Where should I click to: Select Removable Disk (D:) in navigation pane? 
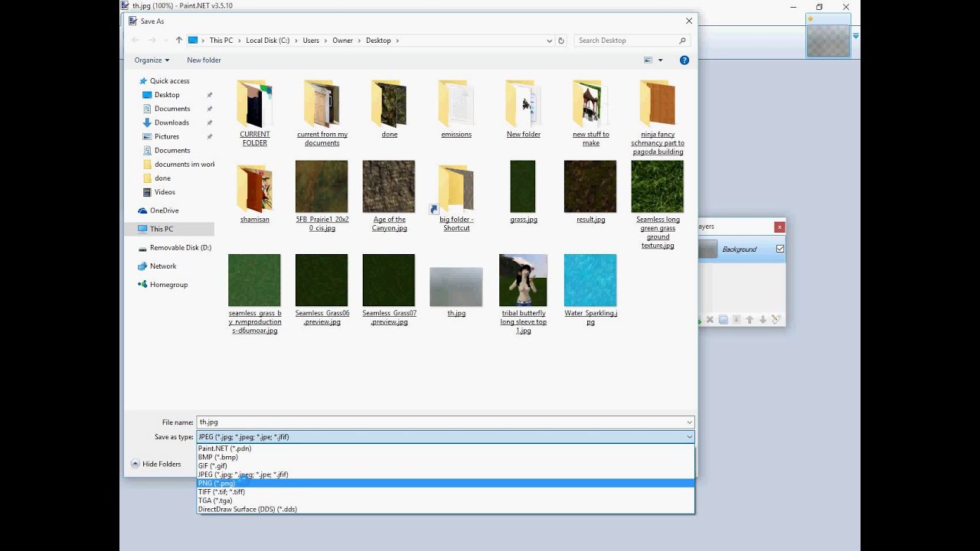[x=181, y=248]
